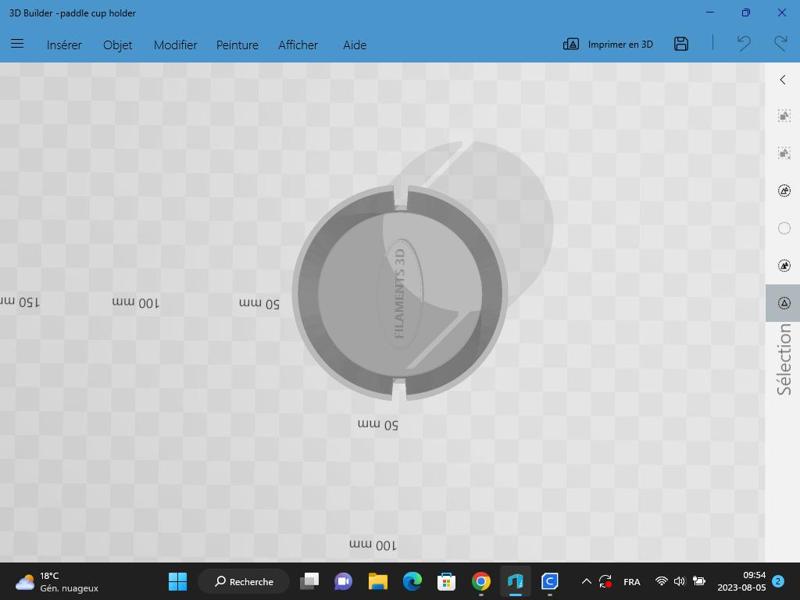Open the notification badge showing 2
The width and height of the screenshot is (800, 600).
778,581
